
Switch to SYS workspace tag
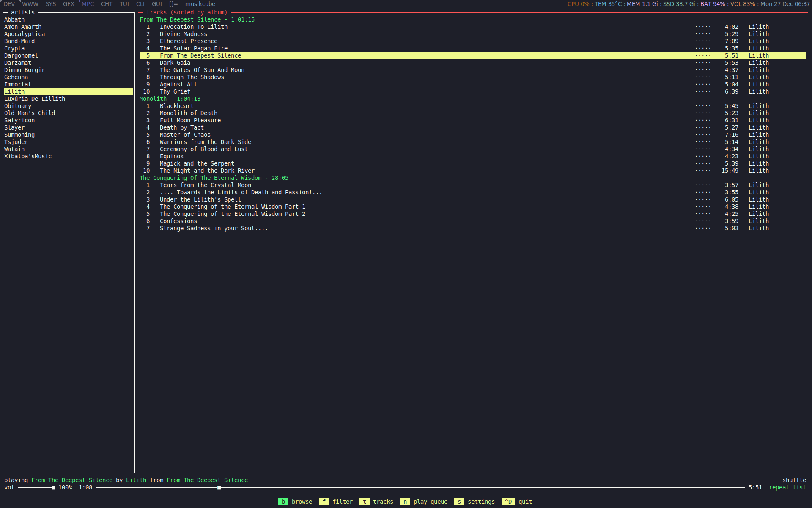(x=51, y=4)
